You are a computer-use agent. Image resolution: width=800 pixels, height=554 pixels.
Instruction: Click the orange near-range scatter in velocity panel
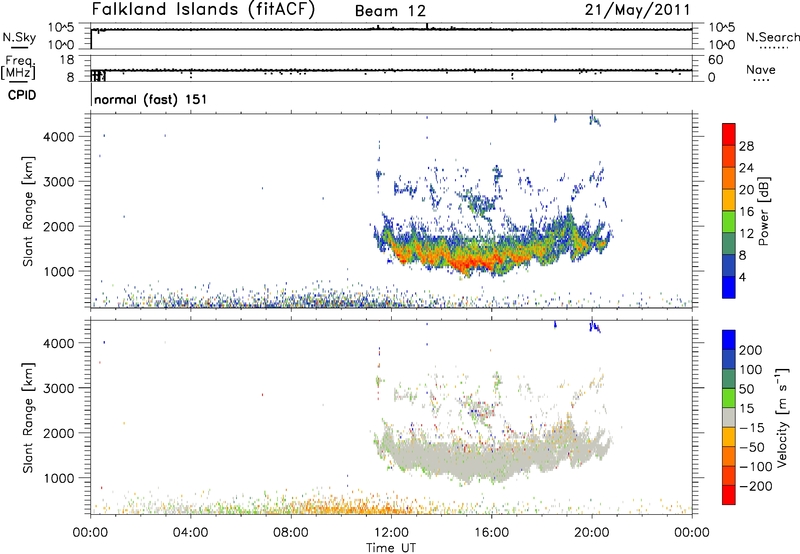click(357, 507)
